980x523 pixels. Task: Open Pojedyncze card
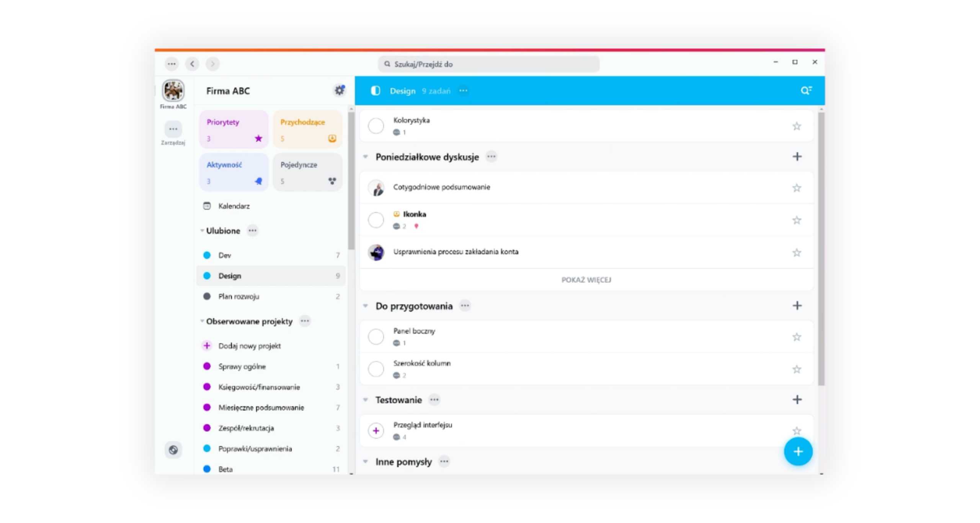click(x=307, y=172)
